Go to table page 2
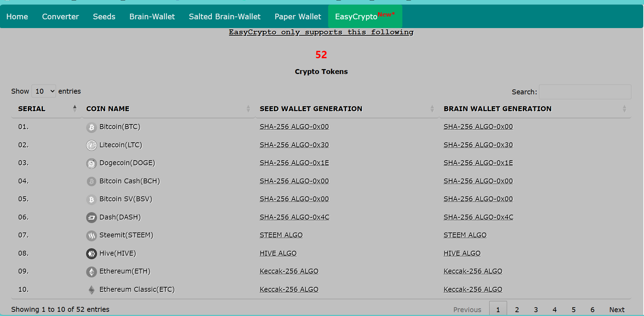This screenshot has height=316, width=644. point(517,310)
